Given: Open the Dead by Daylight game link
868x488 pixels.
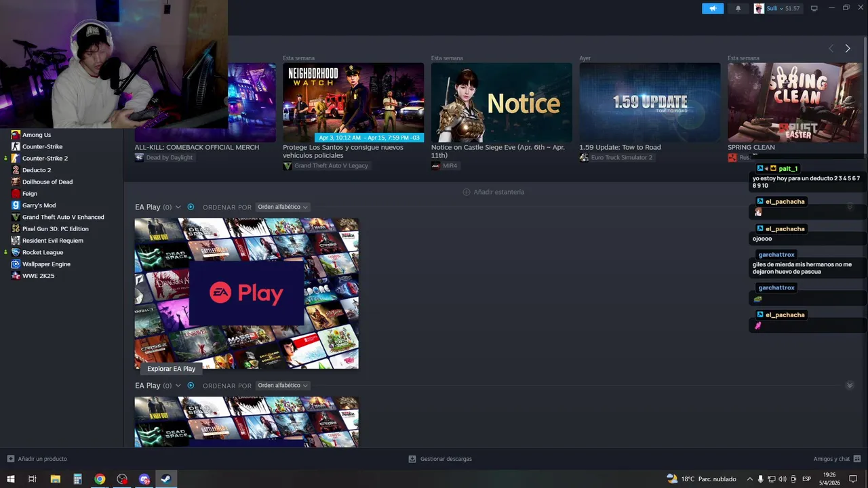Looking at the screenshot, I should 164,158.
